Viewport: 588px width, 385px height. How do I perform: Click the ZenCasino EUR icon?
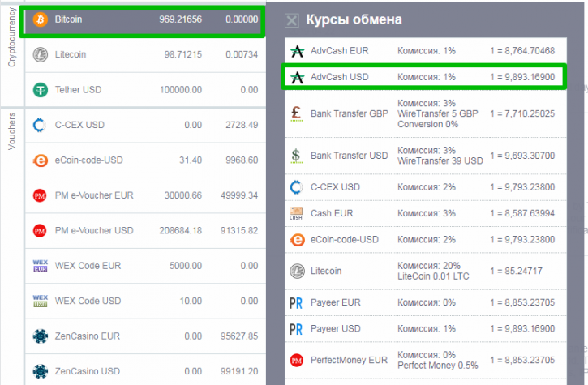click(x=40, y=336)
